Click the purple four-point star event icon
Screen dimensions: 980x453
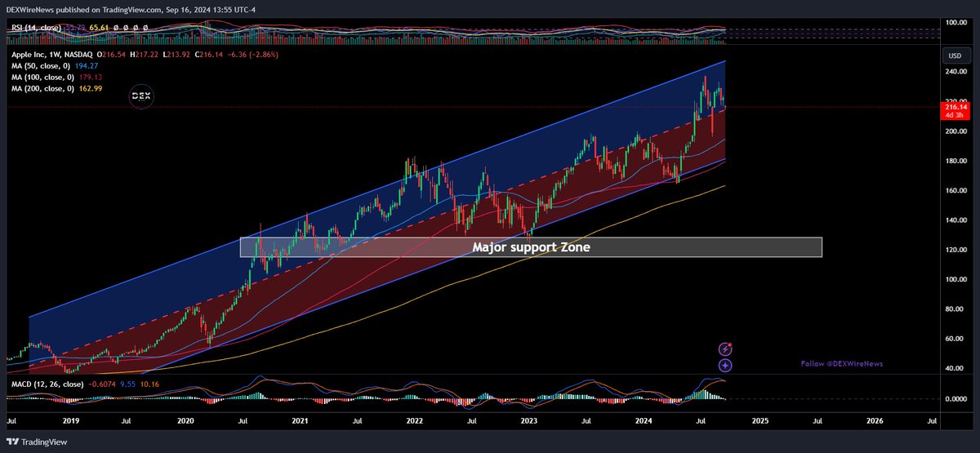pyautogui.click(x=725, y=366)
